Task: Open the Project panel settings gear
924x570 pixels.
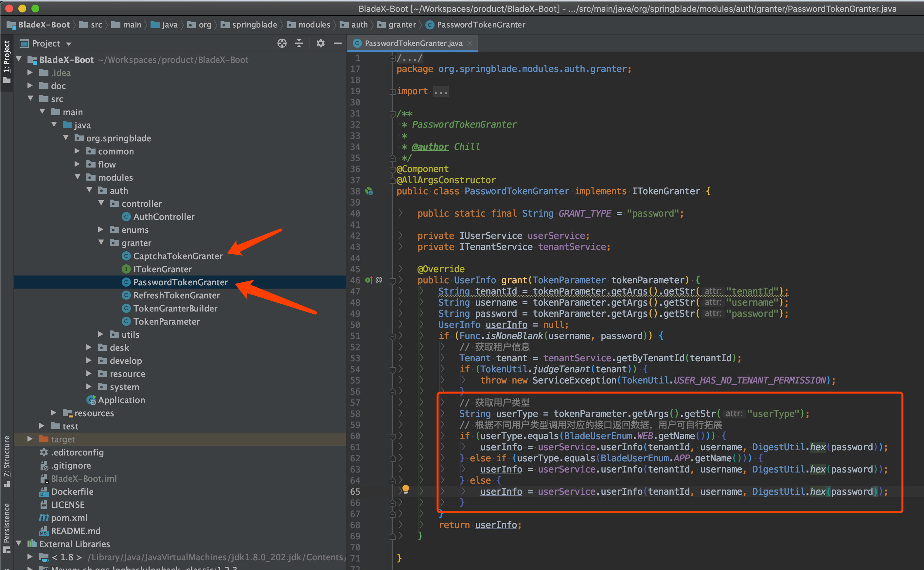Action: coord(320,43)
